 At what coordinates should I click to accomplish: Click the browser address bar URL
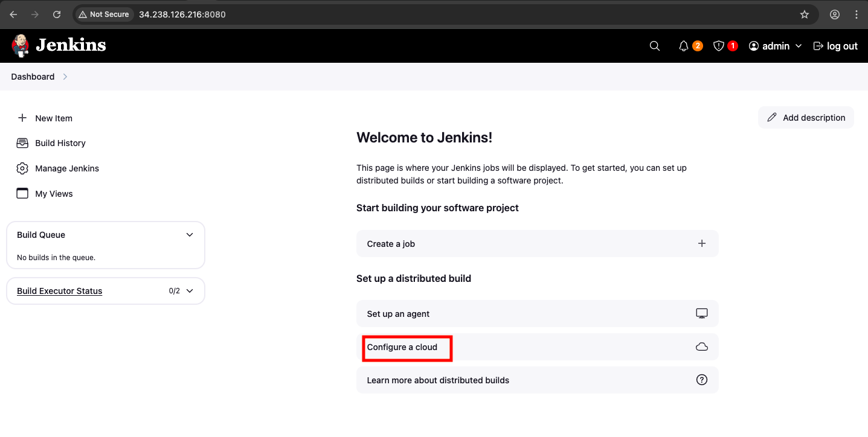click(x=182, y=14)
